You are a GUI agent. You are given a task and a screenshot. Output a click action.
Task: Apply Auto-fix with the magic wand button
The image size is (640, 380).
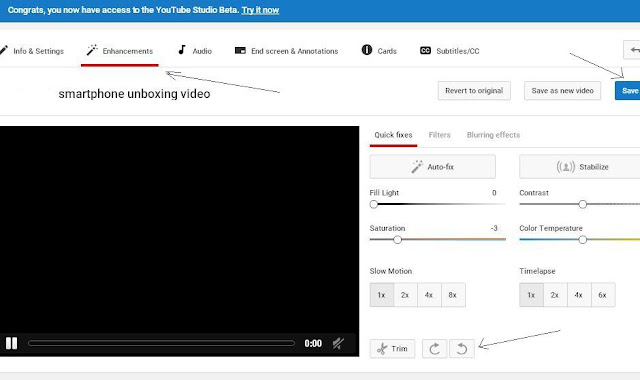click(x=433, y=167)
